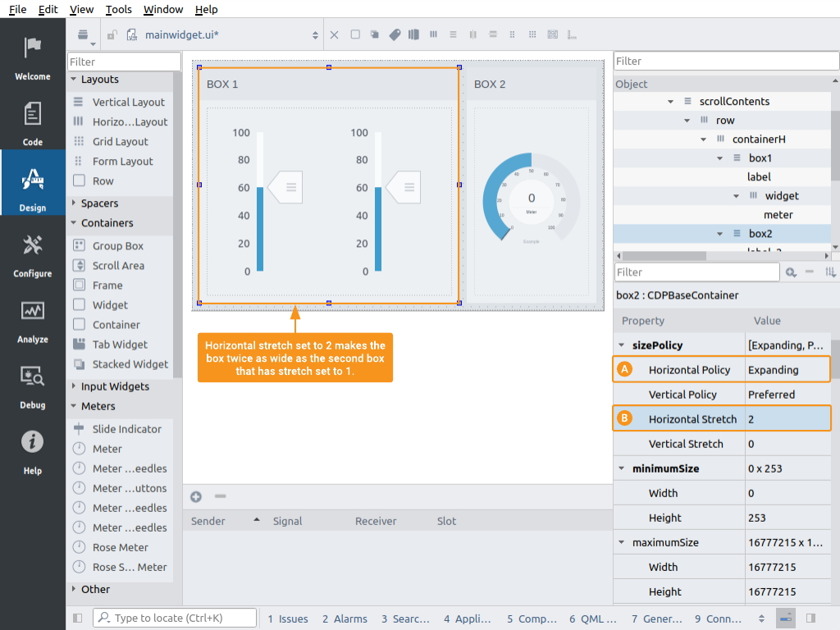Toggle the file lock icon beside mainwidget.ui
This screenshot has width=840, height=630.
(x=112, y=34)
